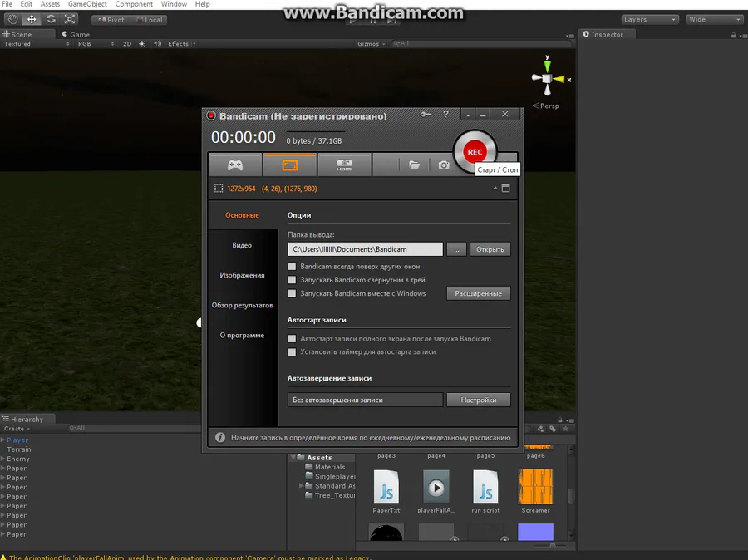
Task: Click the Настройки auto-complete button
Action: 479,400
